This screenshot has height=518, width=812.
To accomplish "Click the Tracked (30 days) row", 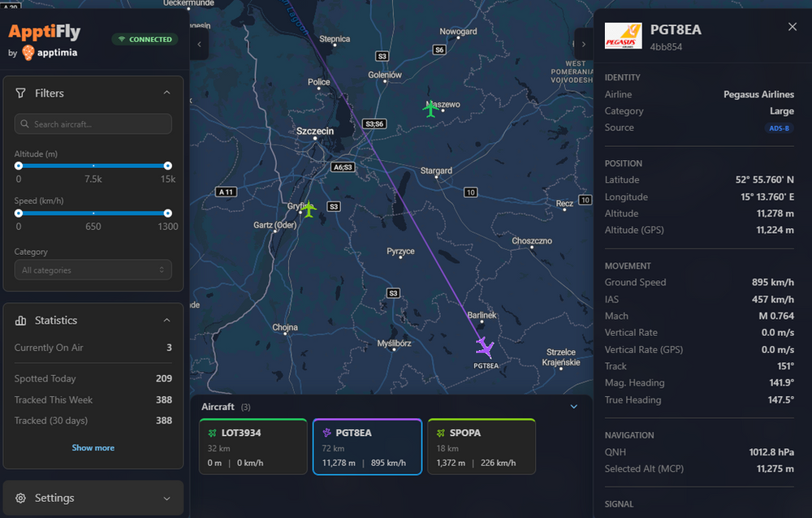I will 93,421.
